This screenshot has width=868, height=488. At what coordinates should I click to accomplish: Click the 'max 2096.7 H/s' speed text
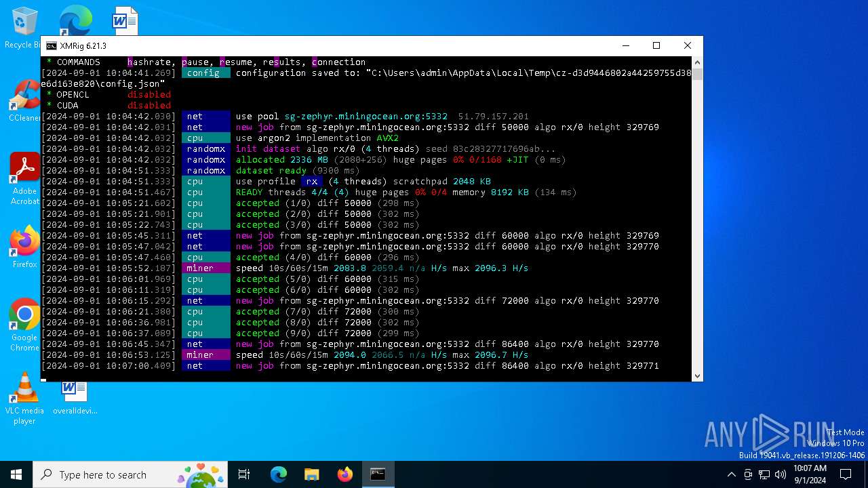point(490,355)
